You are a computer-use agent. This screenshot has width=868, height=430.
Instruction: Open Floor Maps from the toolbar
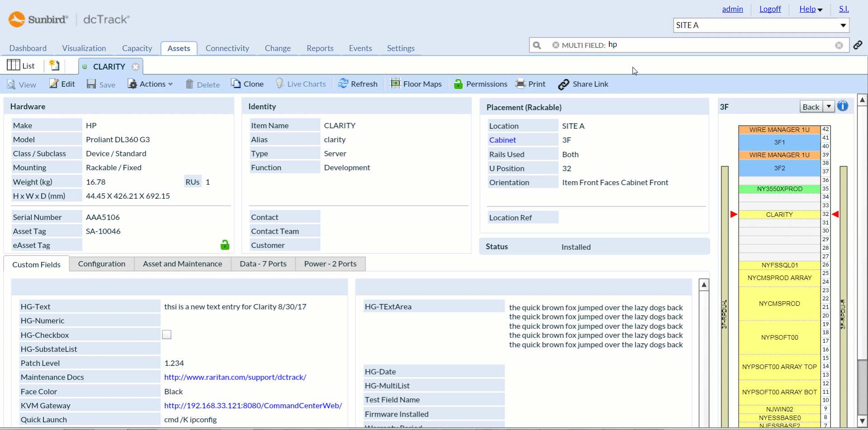click(416, 84)
